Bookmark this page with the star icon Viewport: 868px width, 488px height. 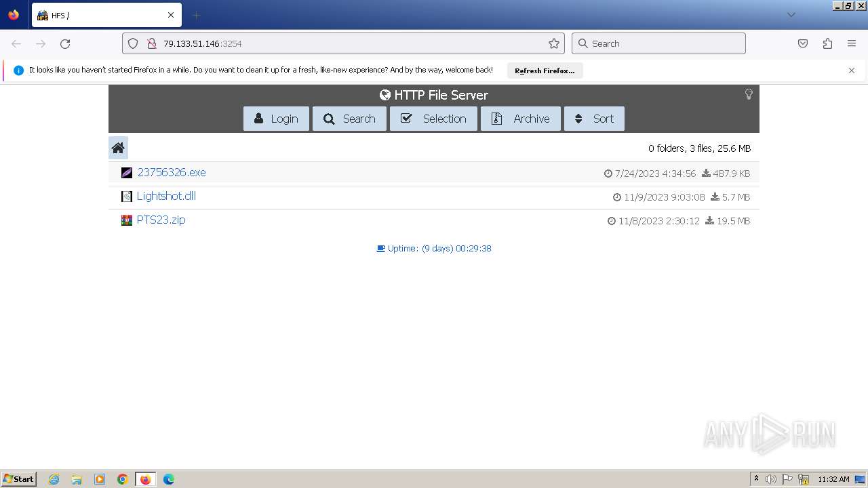(554, 43)
